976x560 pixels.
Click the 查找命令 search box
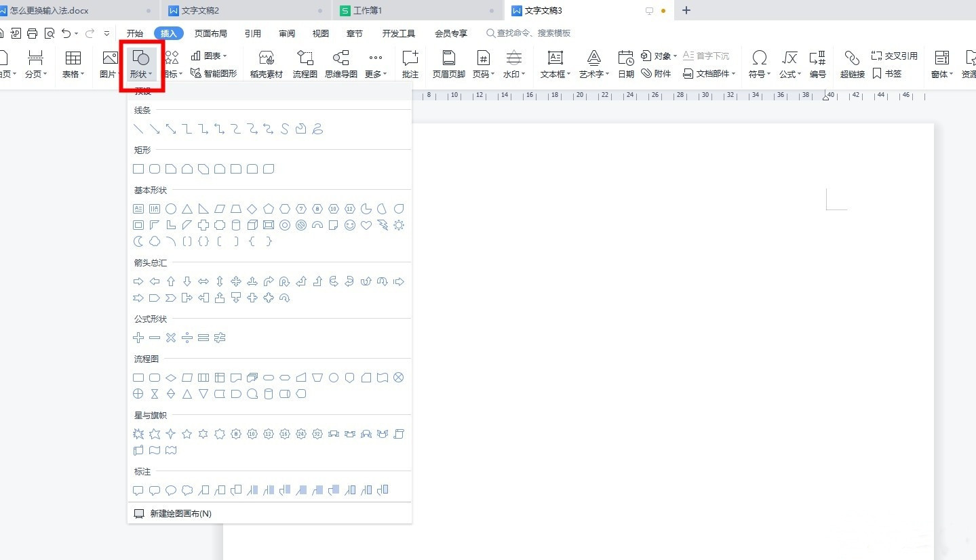click(528, 33)
